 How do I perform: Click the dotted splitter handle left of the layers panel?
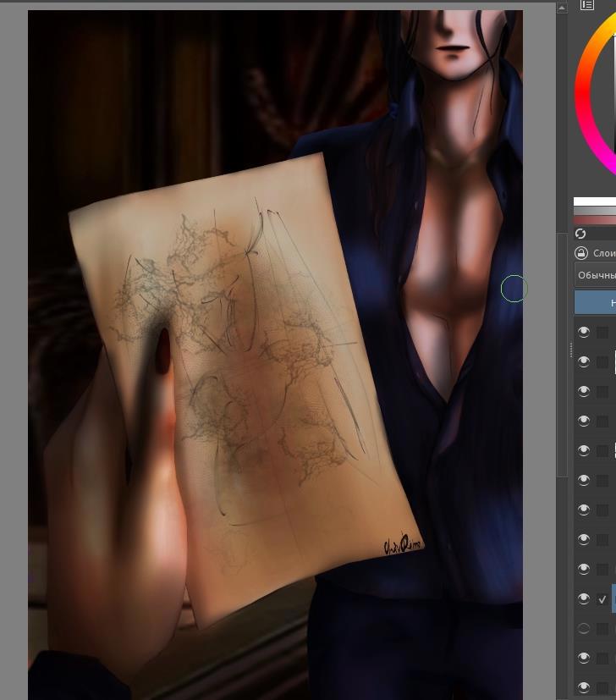tap(571, 350)
